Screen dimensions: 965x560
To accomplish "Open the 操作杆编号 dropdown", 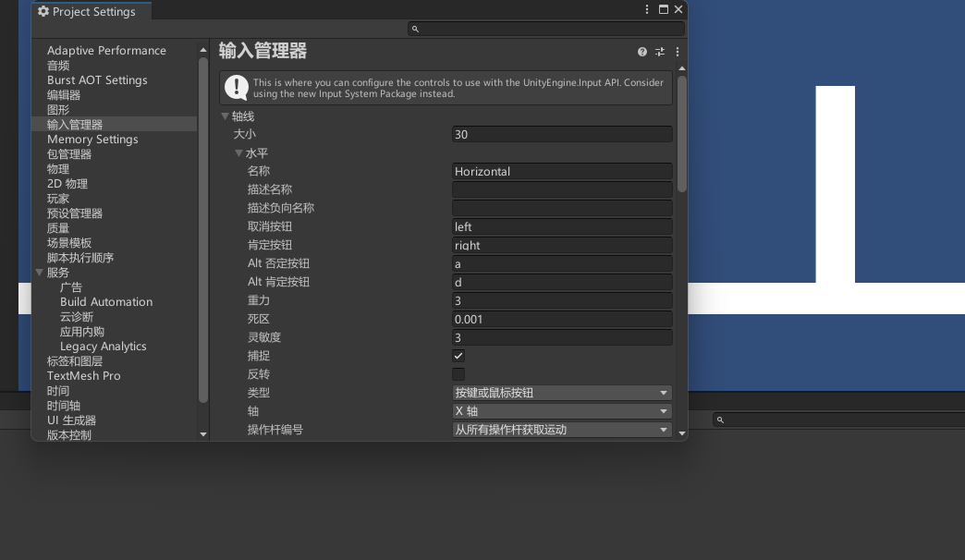I will (562, 430).
